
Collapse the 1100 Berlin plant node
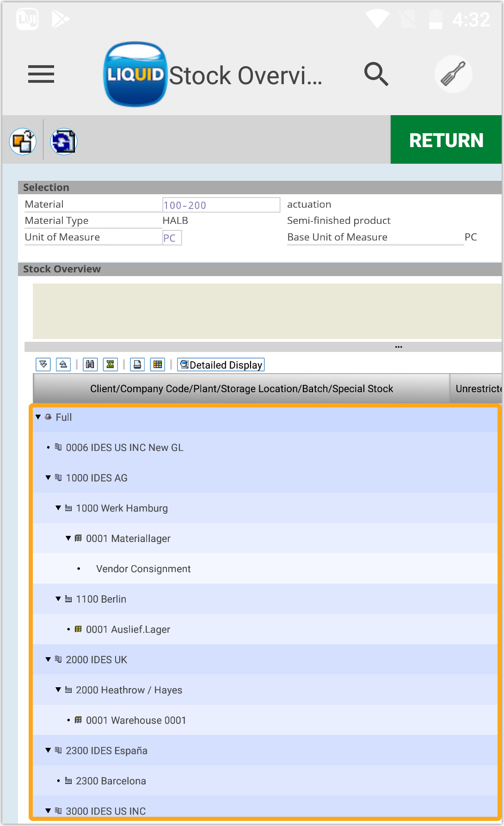click(58, 599)
